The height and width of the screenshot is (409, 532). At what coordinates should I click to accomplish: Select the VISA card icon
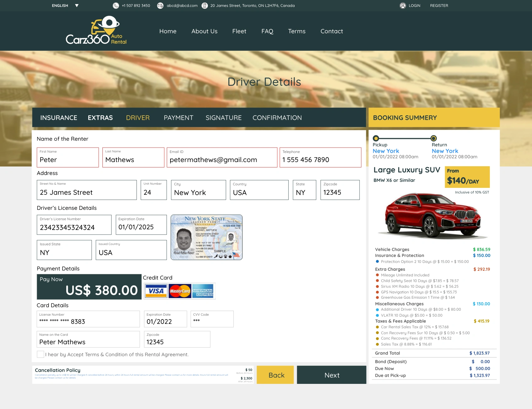[x=156, y=291]
